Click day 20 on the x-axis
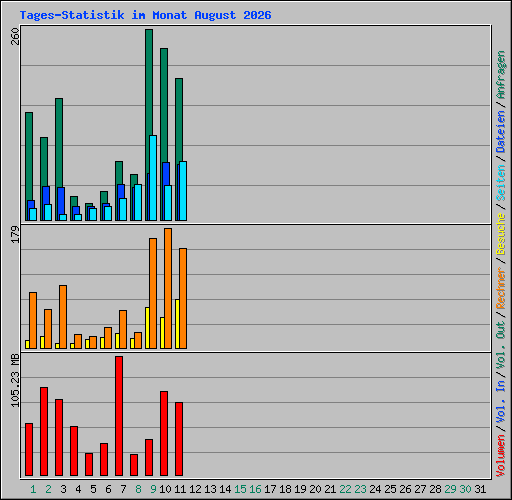 click(315, 489)
